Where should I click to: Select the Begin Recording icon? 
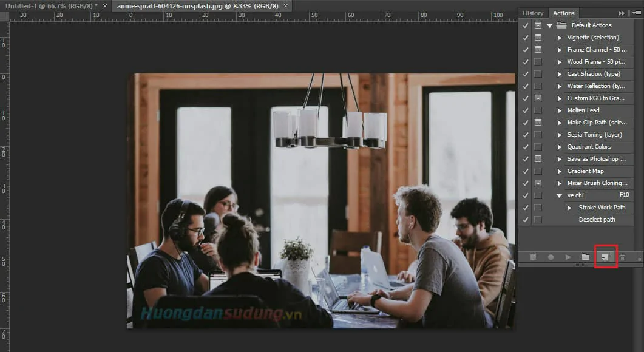(x=550, y=257)
